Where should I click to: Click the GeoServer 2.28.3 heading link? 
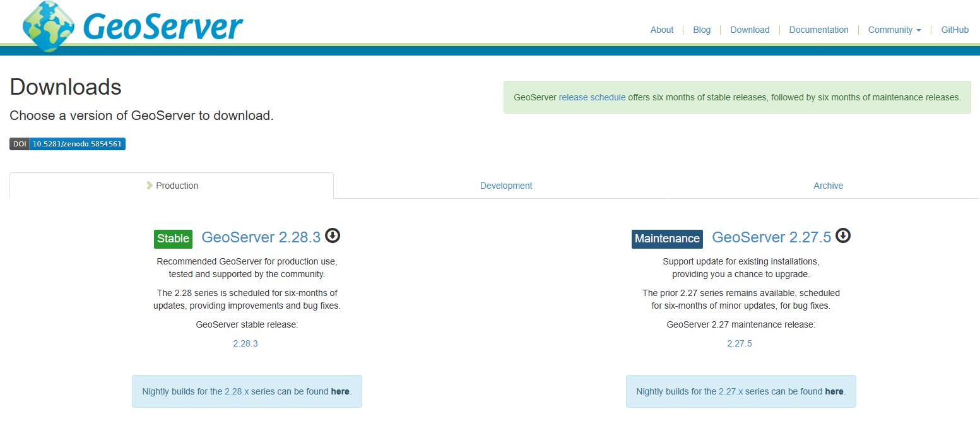(x=261, y=237)
